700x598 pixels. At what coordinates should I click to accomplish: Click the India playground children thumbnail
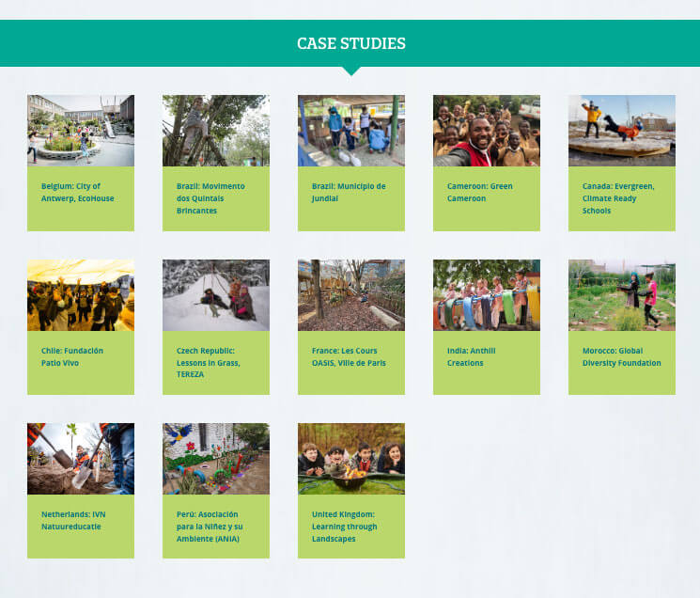point(487,295)
